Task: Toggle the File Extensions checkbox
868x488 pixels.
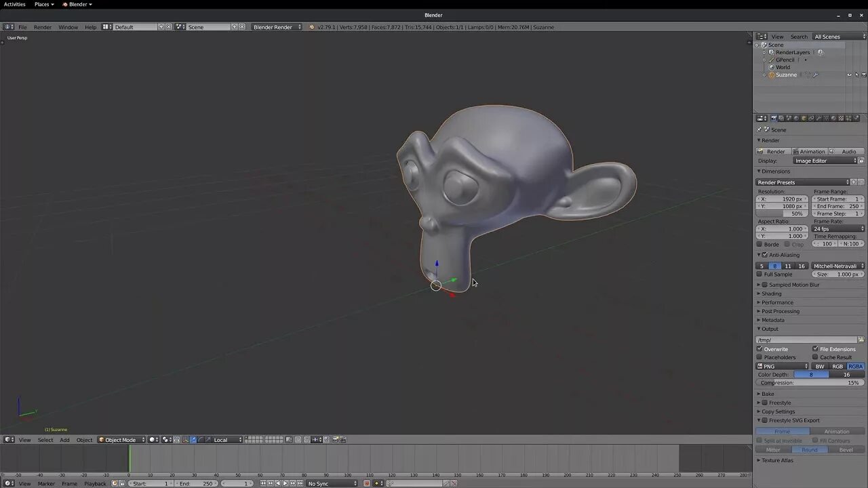Action: click(x=815, y=349)
